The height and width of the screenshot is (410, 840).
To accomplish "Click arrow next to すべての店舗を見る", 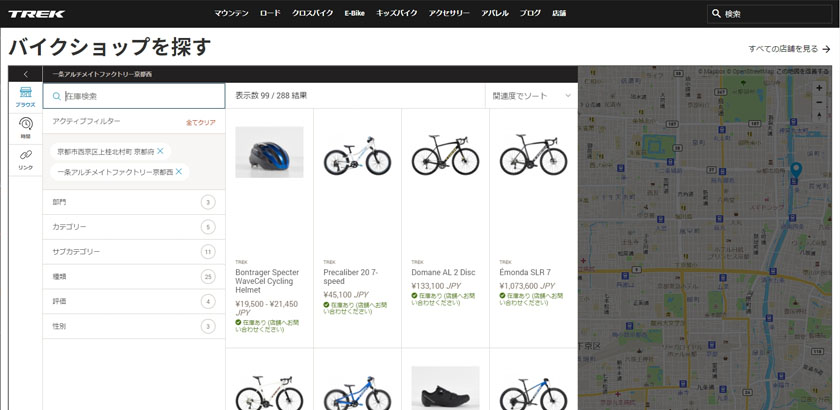I will tap(827, 49).
